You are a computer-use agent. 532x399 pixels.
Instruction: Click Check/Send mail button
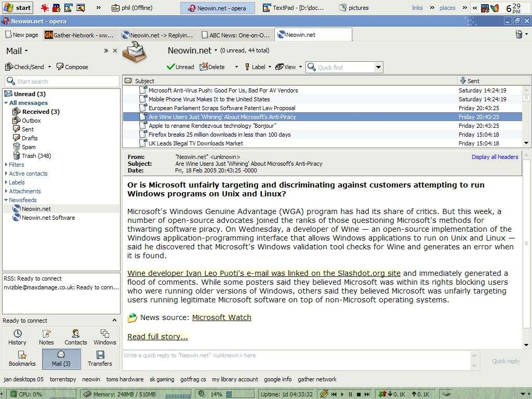pos(25,67)
